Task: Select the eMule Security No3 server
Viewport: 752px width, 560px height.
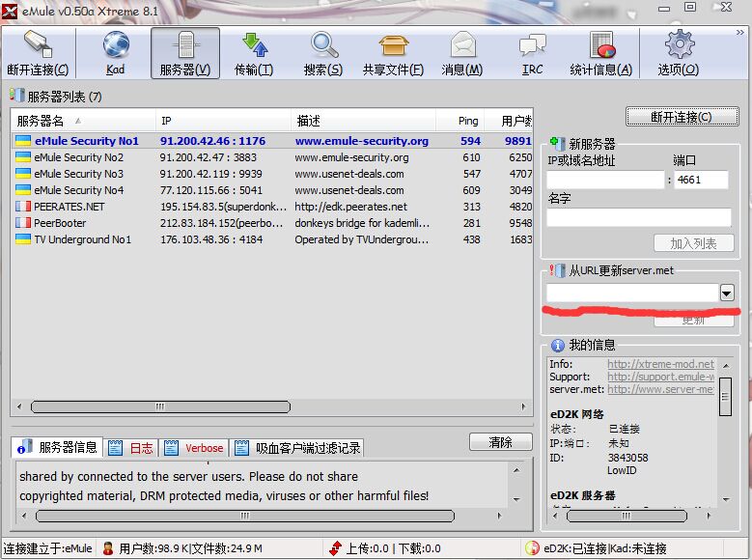Action: [x=272, y=174]
